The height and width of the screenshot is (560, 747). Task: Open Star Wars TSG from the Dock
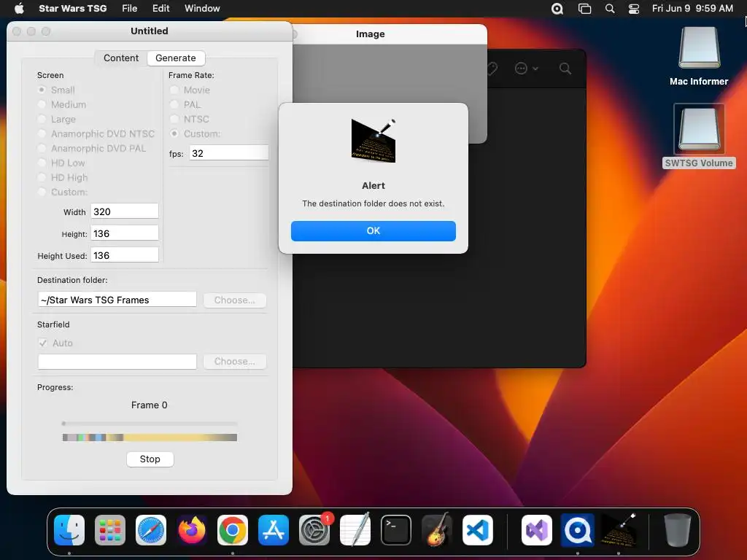pyautogui.click(x=619, y=530)
